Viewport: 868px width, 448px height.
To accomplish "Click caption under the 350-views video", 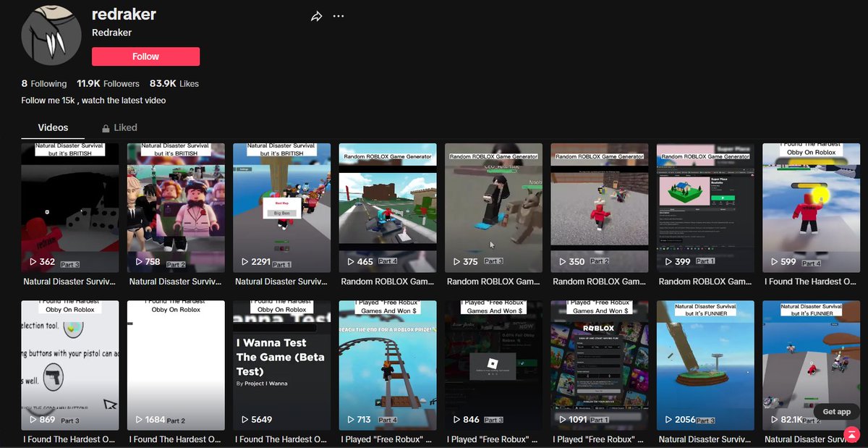I will [600, 282].
